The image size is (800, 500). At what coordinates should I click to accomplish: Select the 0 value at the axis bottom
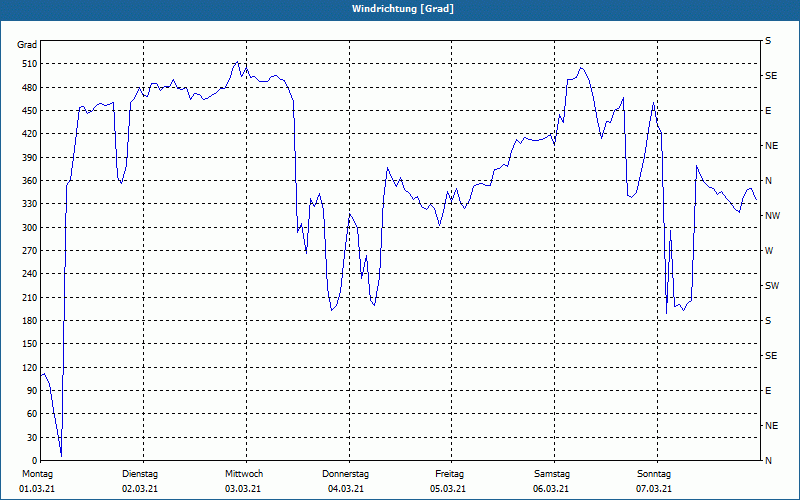coord(34,461)
